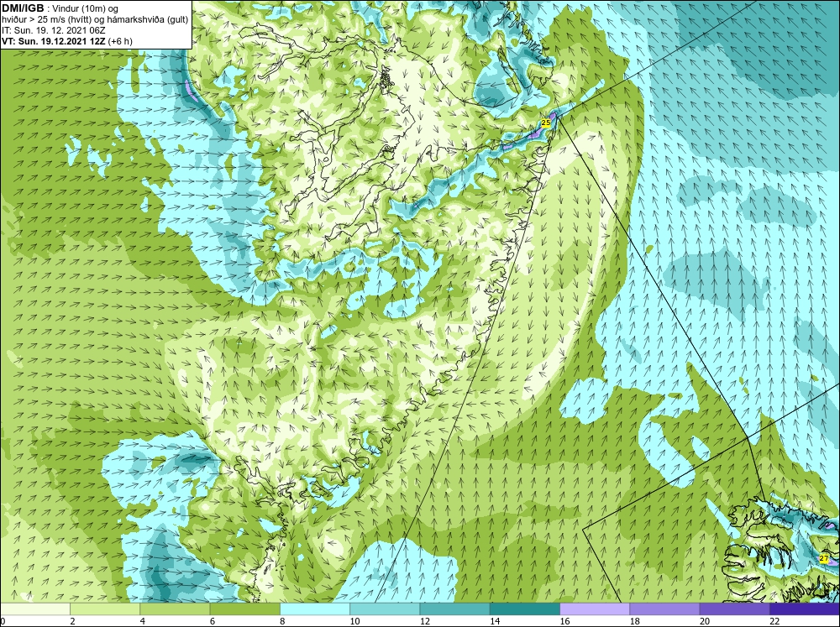Select the 0-2 m/s legend color
The width and height of the screenshot is (840, 627).
34,609
